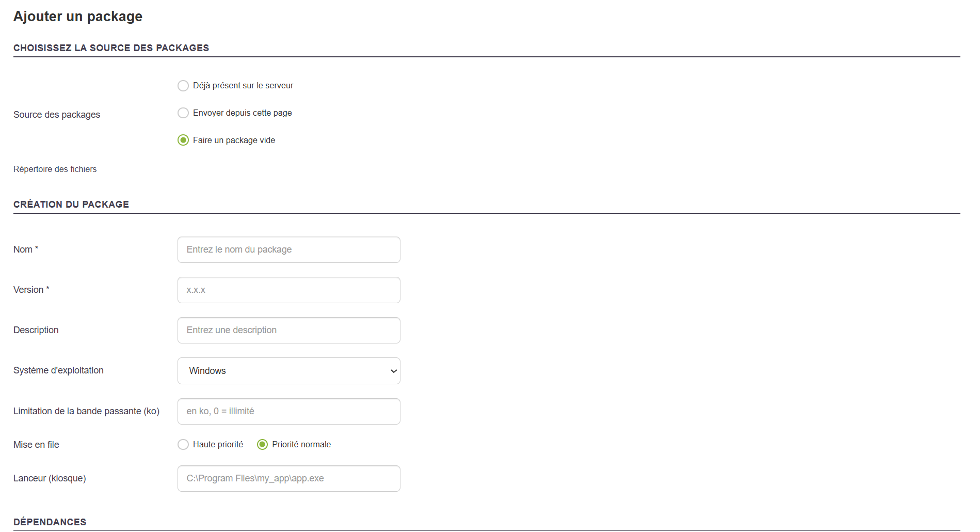Image resolution: width=980 pixels, height=532 pixels.
Task: Focus the Version x.x.x input field
Action: pos(288,290)
